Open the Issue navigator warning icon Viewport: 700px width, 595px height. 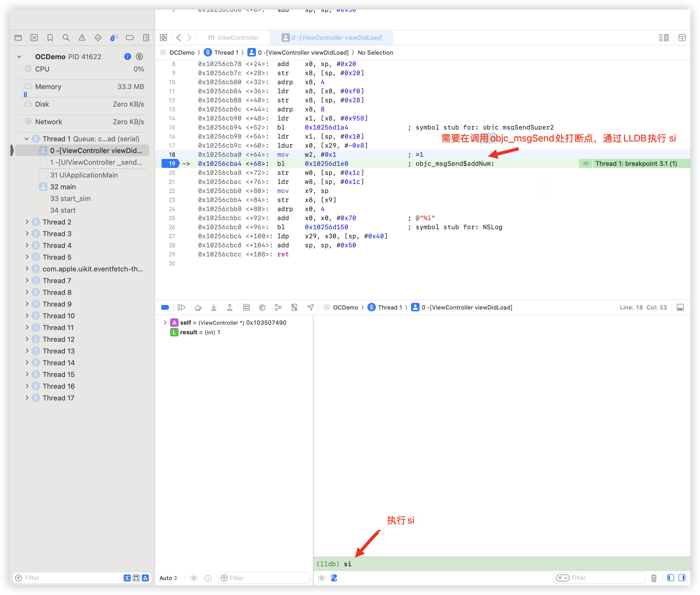tap(82, 37)
